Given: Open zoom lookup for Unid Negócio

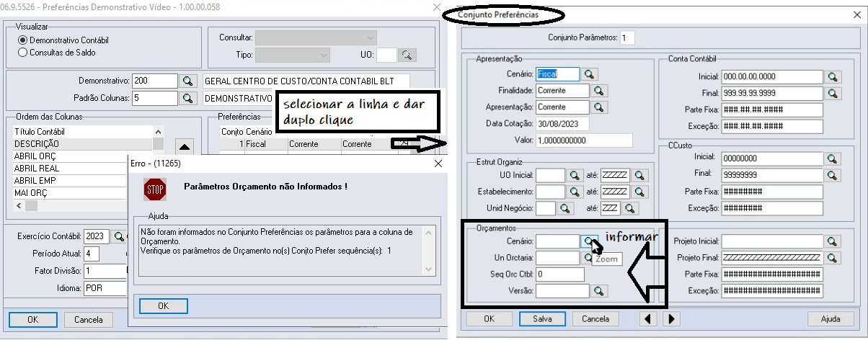Looking at the screenshot, I should pos(565,208).
